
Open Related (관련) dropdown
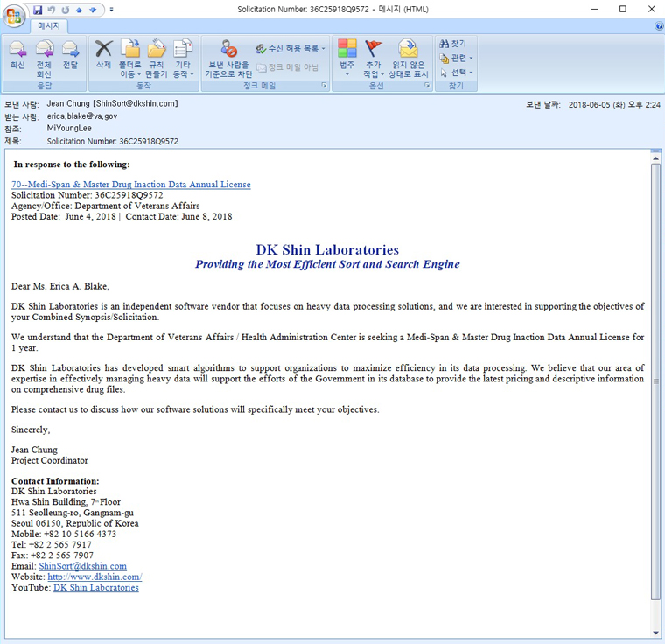point(456,58)
